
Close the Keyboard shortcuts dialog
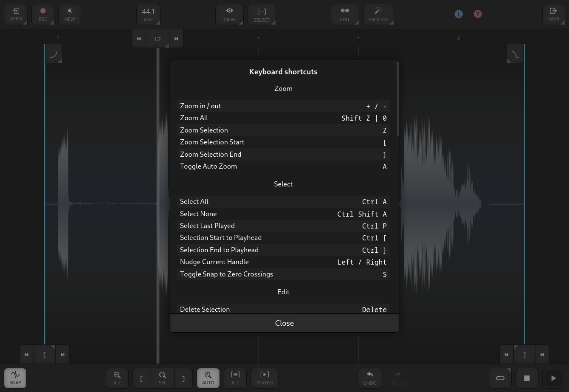coord(284,323)
